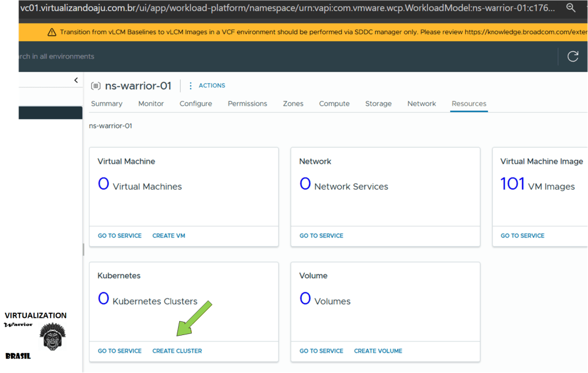Click the browser address bar URL
588x373 pixels.
[287, 8]
